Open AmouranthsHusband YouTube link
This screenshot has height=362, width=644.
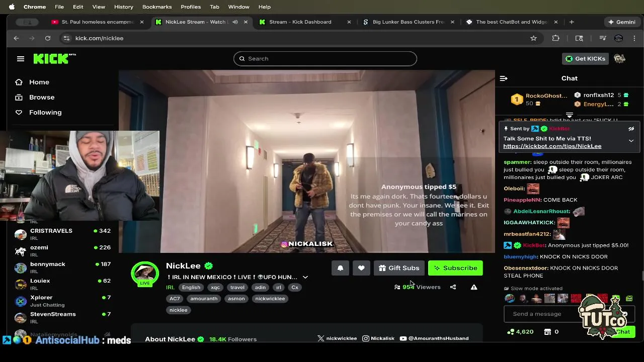tap(434, 338)
